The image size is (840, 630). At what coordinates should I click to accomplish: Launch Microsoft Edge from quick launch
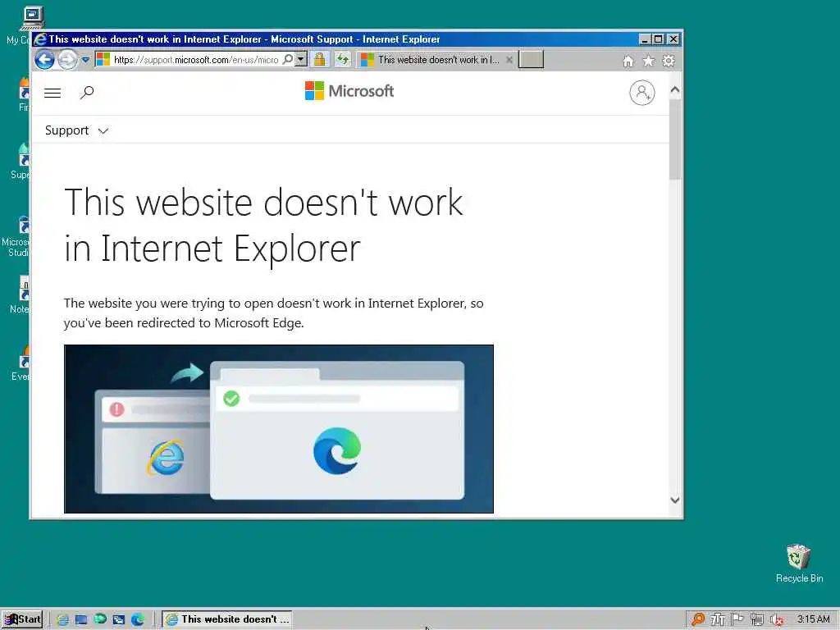pos(138,620)
